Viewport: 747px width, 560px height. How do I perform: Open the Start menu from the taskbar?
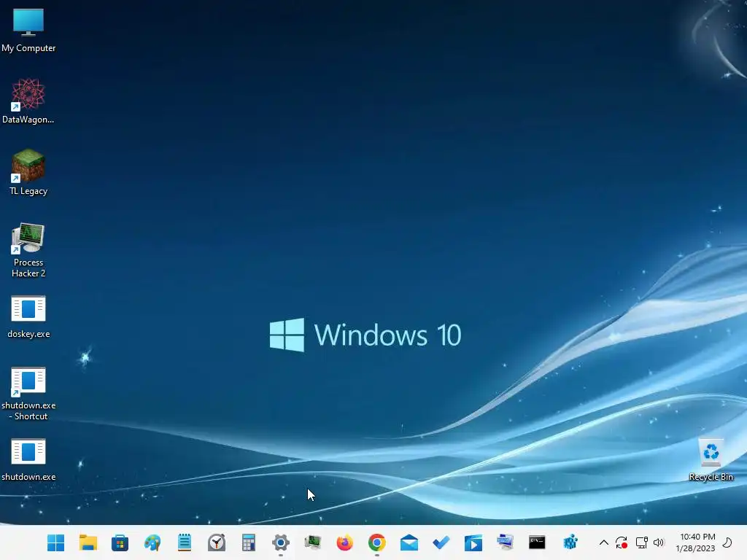55,542
